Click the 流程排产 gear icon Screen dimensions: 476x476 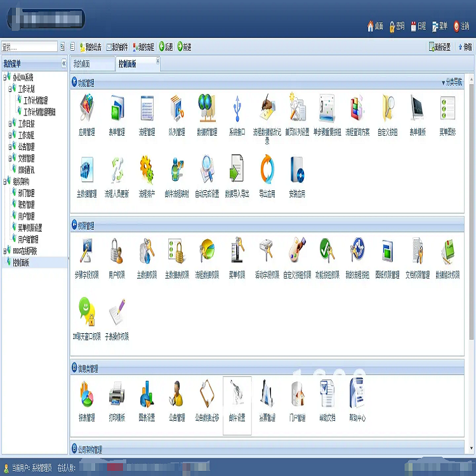[x=147, y=170]
